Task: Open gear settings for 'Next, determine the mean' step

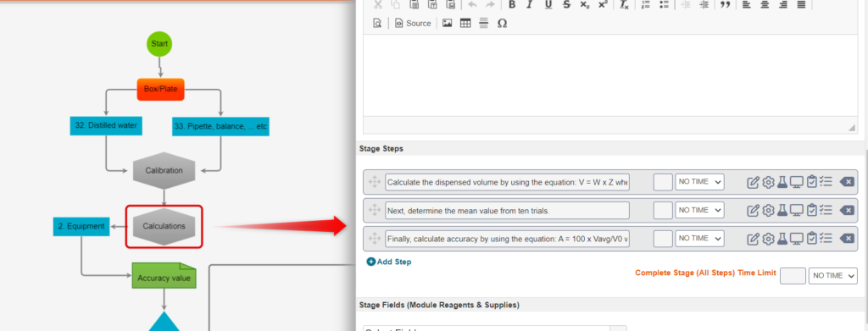Action: (768, 210)
